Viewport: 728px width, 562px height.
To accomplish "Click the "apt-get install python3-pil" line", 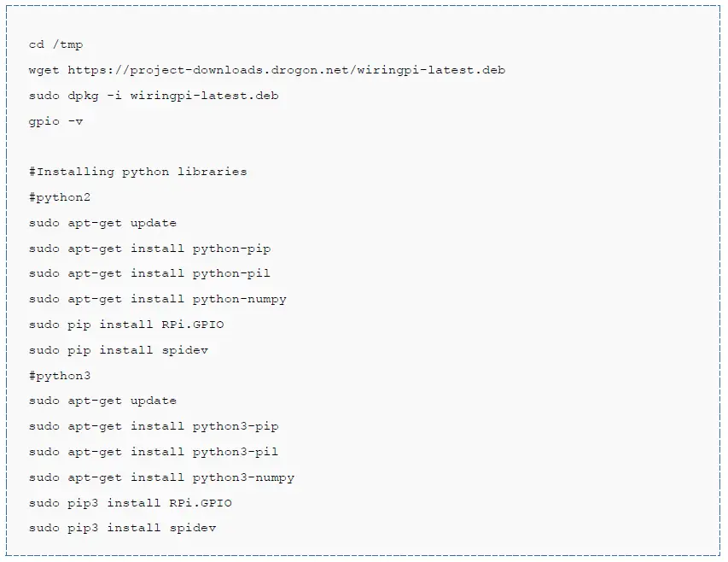I will point(154,452).
